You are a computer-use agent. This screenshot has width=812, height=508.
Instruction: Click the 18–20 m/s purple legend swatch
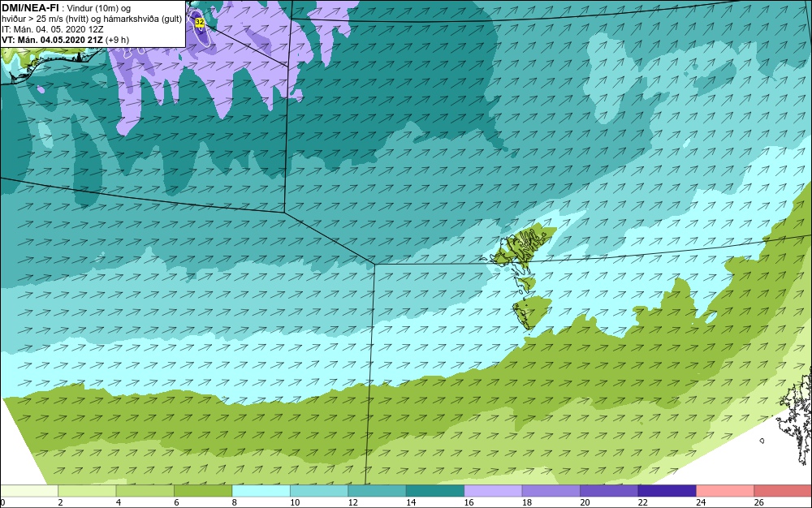(551, 491)
